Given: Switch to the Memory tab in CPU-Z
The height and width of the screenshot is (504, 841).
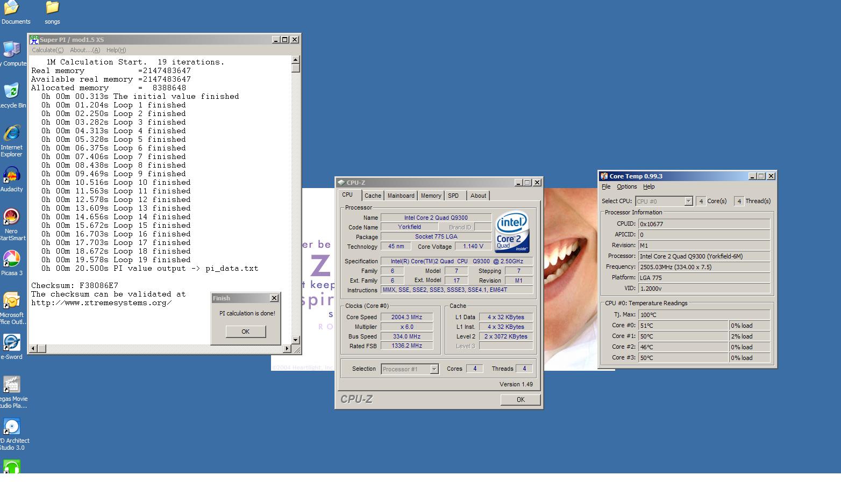Looking at the screenshot, I should 431,196.
